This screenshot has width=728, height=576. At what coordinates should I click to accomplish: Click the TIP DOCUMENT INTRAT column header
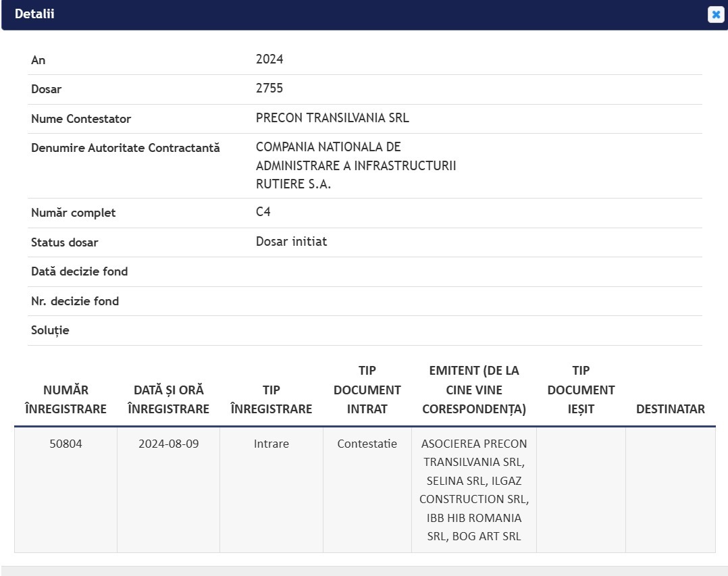pos(367,390)
